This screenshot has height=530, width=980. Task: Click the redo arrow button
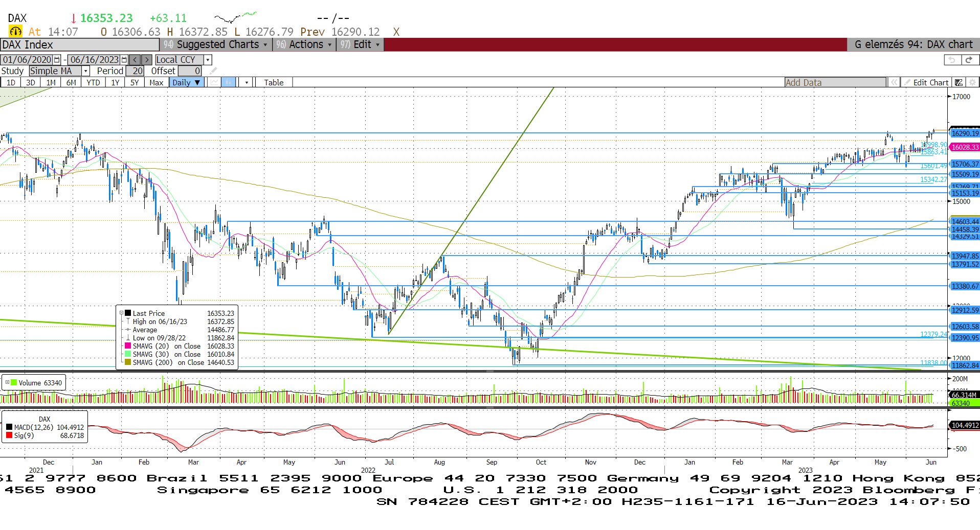969,60
